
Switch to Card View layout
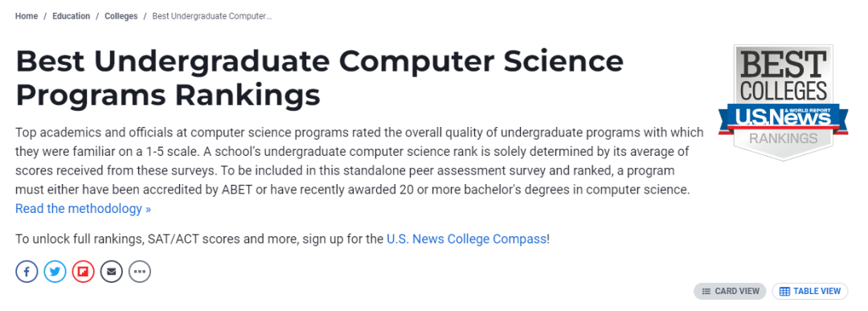730,291
